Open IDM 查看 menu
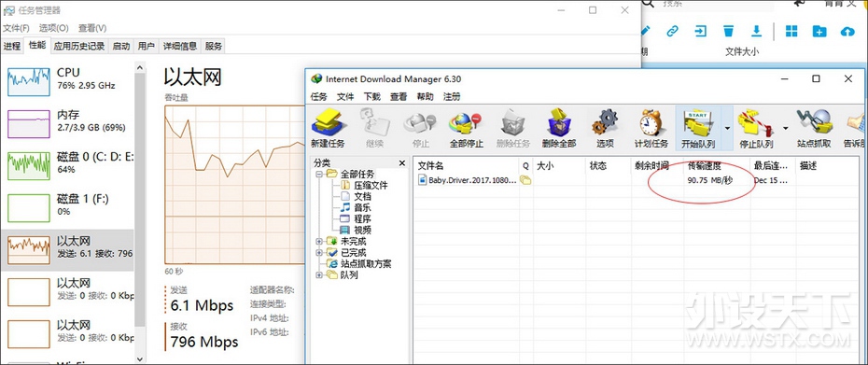The height and width of the screenshot is (365, 868). (x=399, y=96)
